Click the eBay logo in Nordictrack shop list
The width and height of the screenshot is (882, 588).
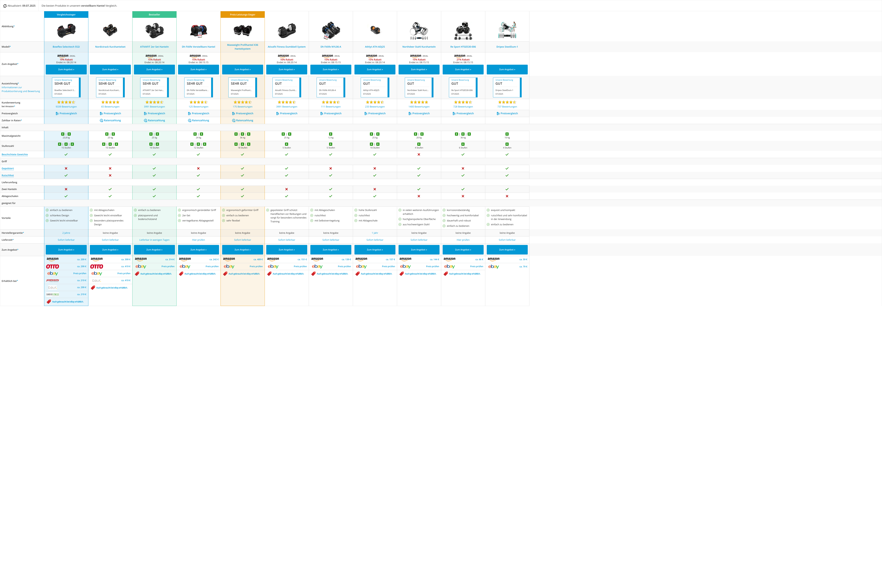(97, 274)
